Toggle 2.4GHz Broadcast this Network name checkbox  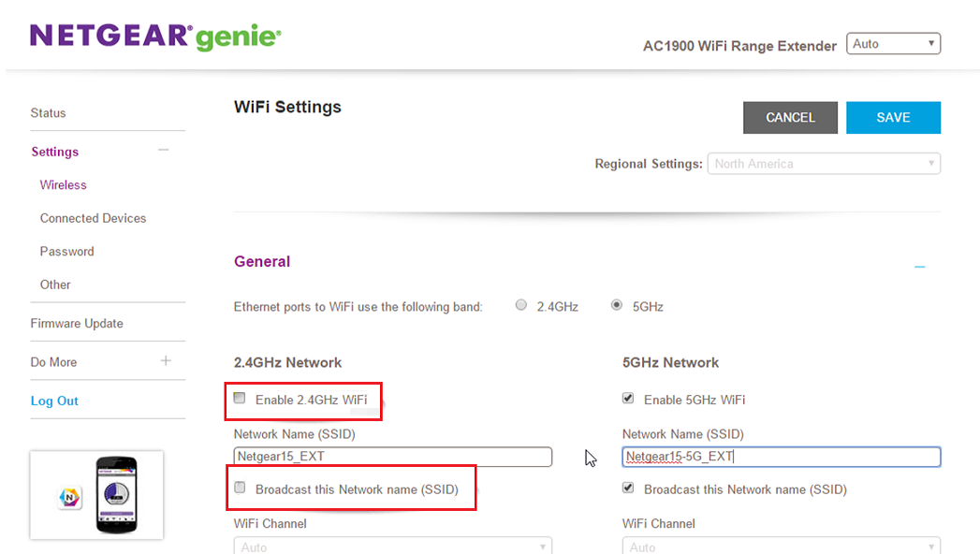tap(240, 488)
